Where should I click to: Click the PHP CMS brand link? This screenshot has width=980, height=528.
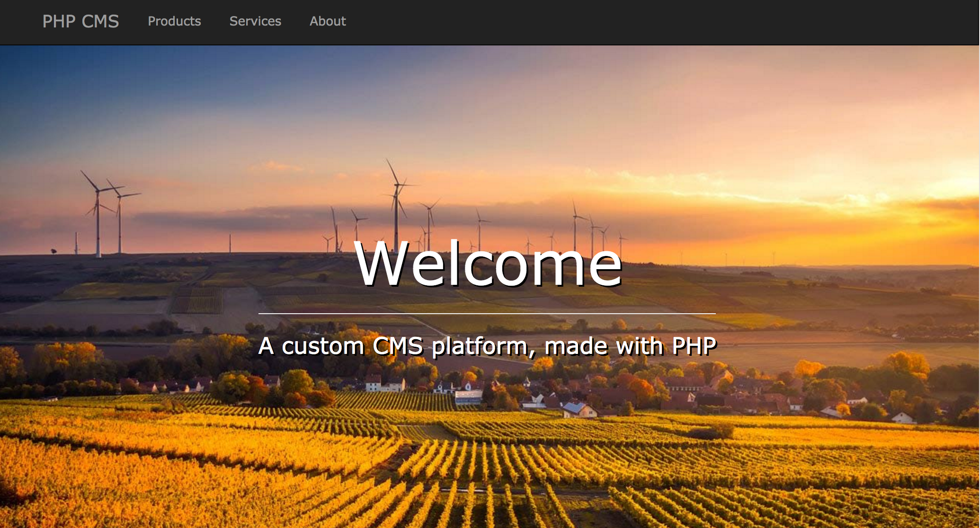click(80, 21)
